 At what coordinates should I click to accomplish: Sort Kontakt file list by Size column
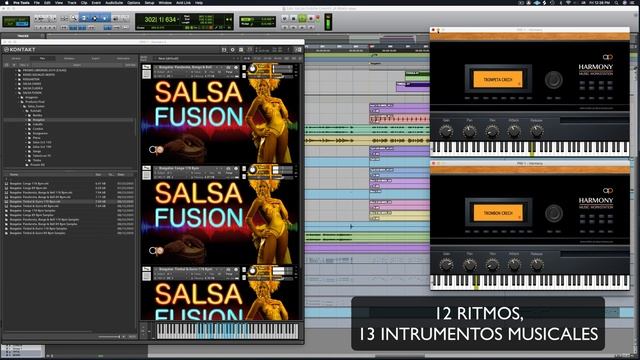[x=98, y=175]
